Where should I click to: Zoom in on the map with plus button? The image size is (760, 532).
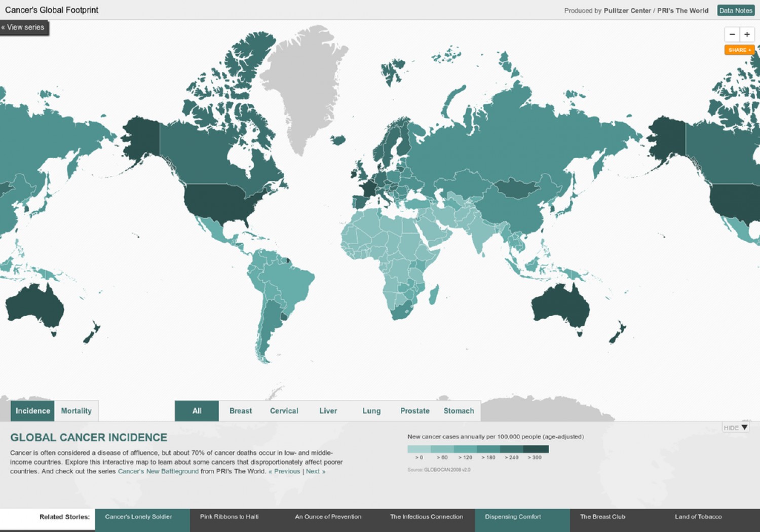tap(747, 34)
